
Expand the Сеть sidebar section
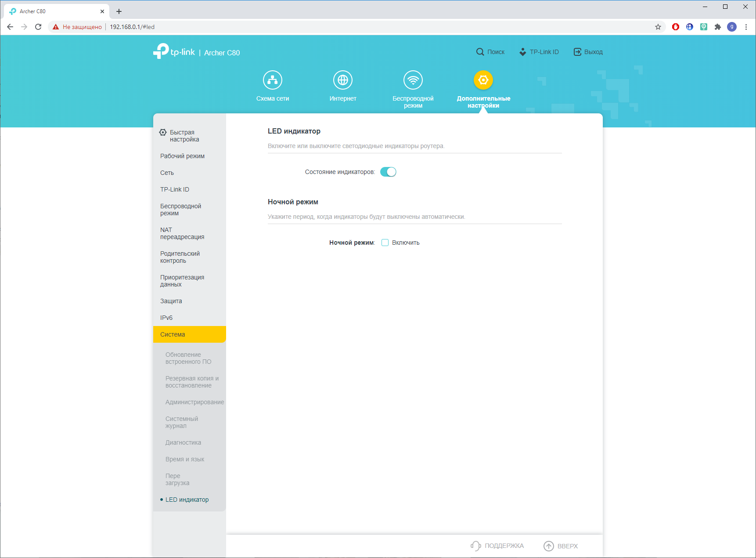[x=167, y=173]
